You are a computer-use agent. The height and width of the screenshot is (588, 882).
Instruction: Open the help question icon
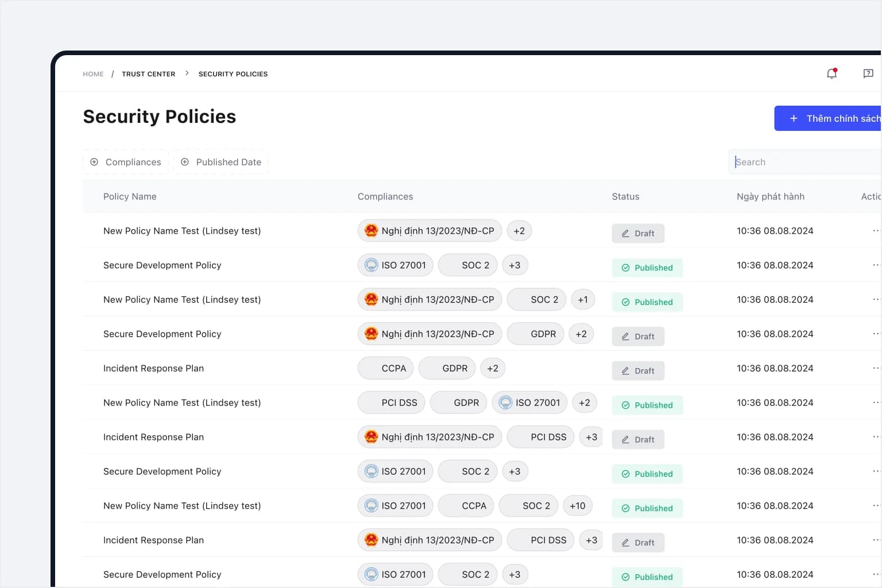(868, 73)
